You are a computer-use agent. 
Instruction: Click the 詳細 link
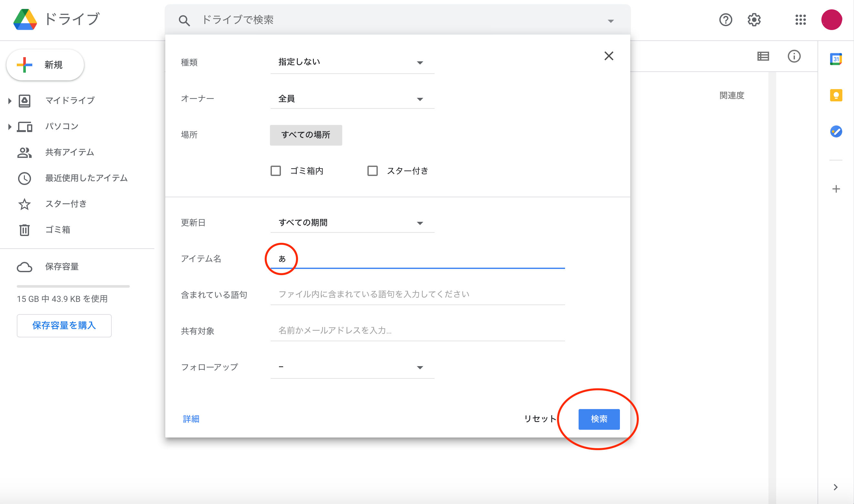191,419
